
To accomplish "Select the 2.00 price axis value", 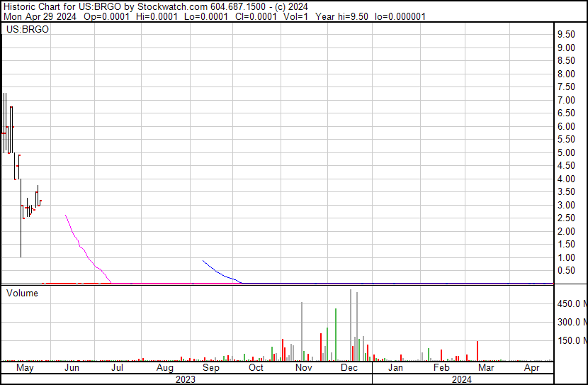I will (x=566, y=232).
